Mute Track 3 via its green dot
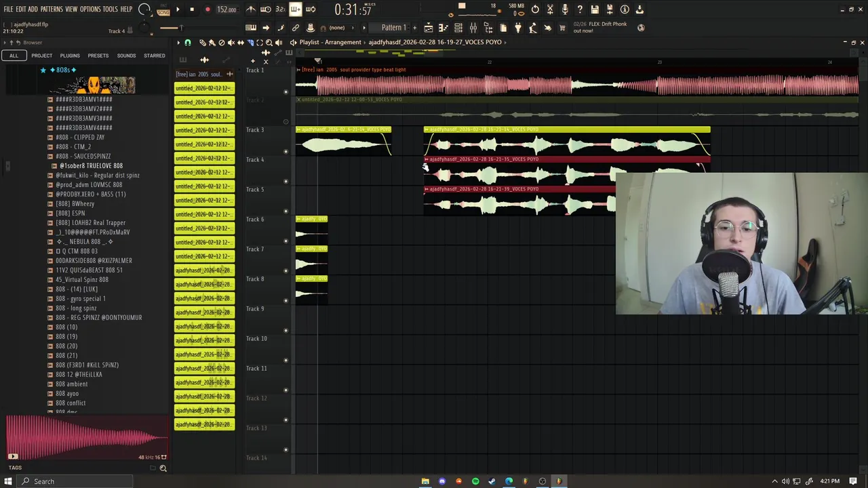Viewport: 868px width, 488px height. pos(285,152)
